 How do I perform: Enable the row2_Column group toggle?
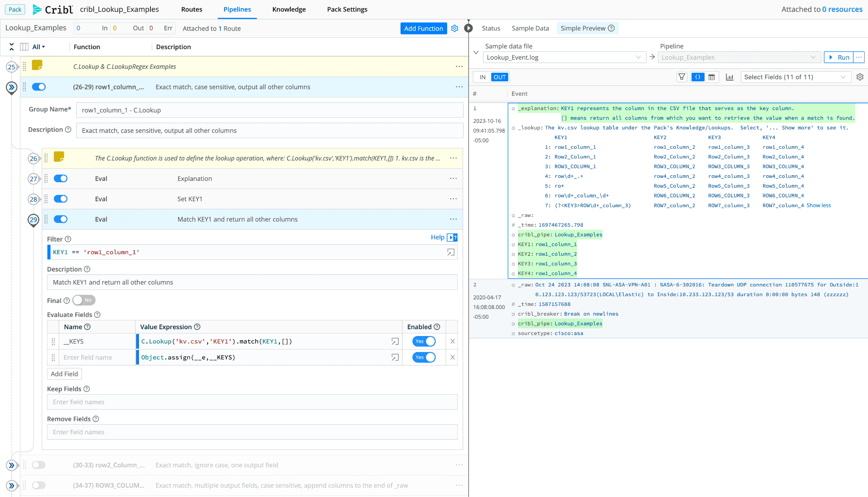click(x=39, y=465)
